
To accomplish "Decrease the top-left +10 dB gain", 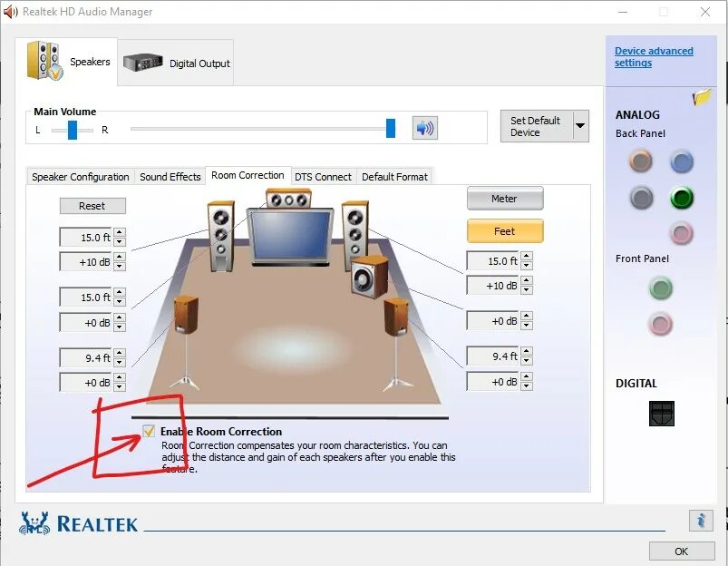I will point(120,267).
